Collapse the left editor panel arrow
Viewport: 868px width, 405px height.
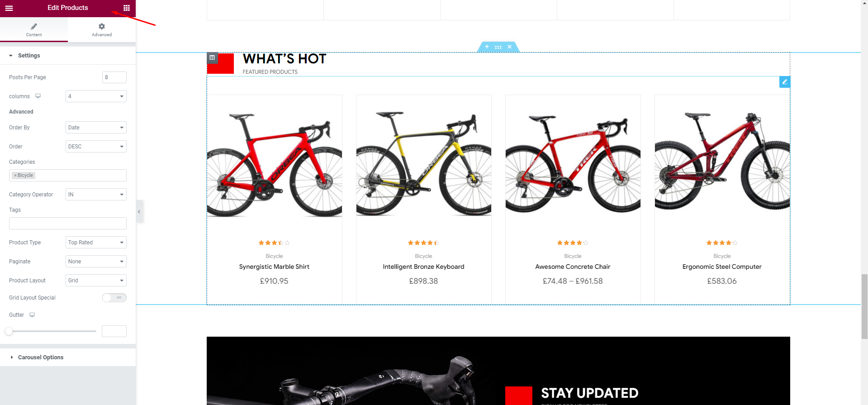click(139, 211)
